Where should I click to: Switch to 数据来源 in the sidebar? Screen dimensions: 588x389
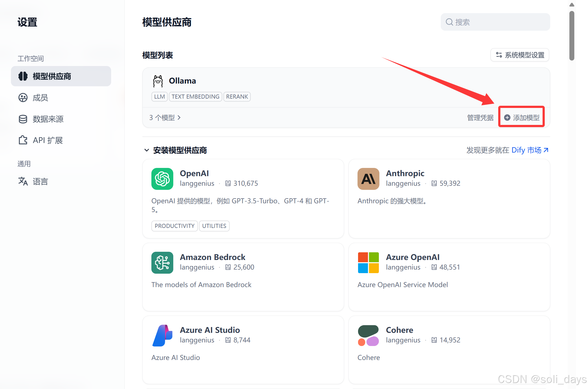click(61, 119)
